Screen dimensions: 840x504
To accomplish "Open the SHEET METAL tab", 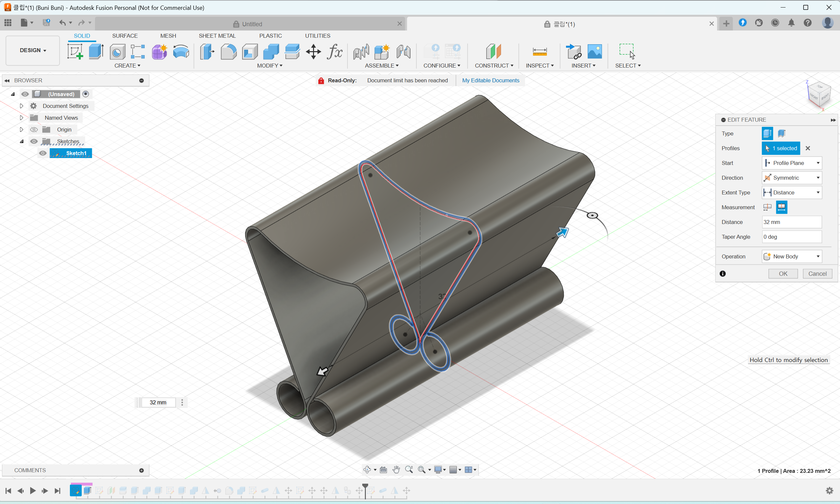I will pos(217,36).
